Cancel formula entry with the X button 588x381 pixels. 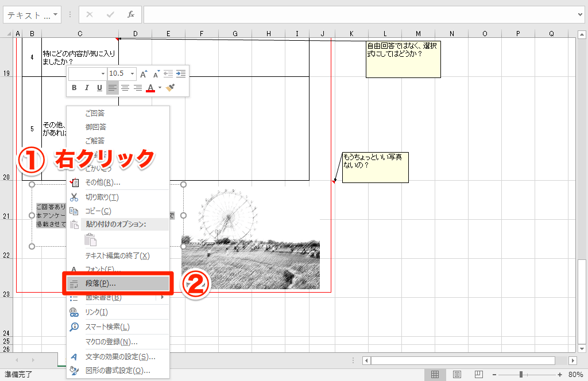pyautogui.click(x=89, y=14)
